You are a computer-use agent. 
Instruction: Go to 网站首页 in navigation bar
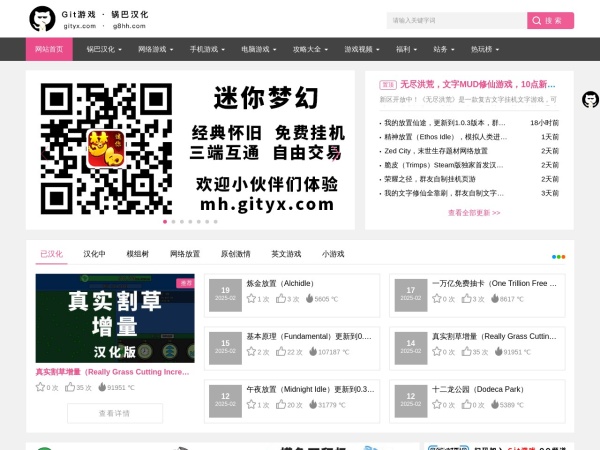[x=49, y=48]
